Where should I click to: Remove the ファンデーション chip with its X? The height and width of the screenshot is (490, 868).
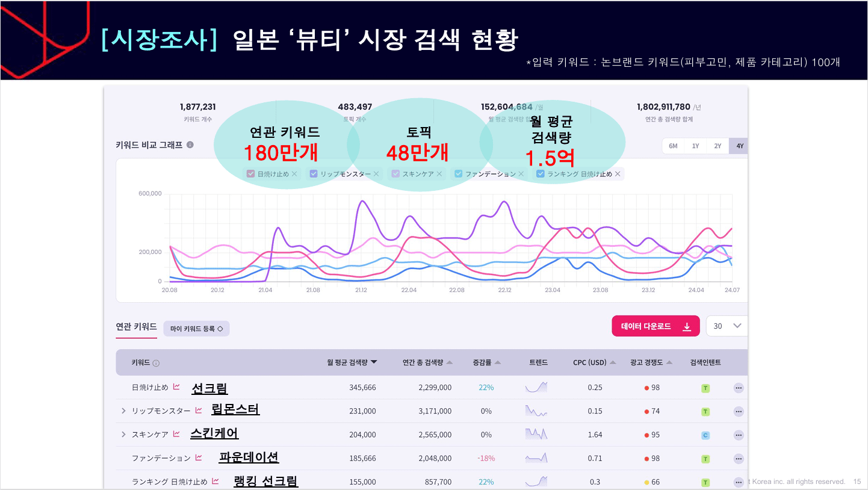coord(521,174)
